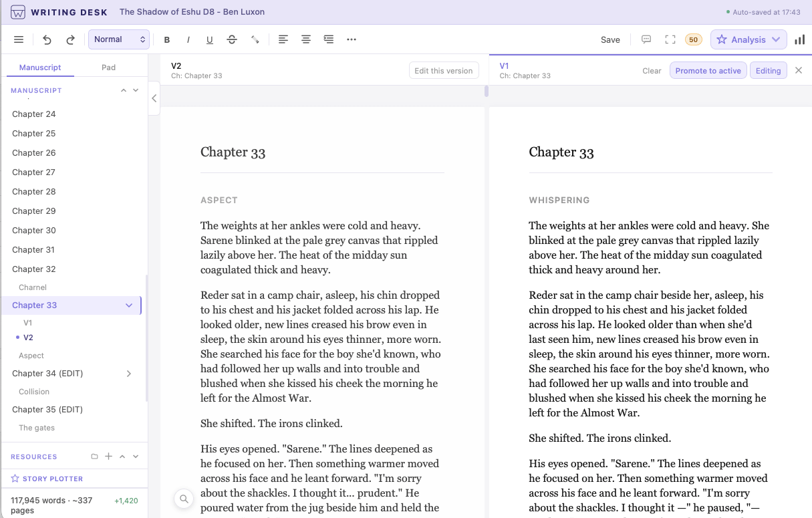Click the 50 badge in toolbar
The width and height of the screenshot is (812, 518).
click(x=694, y=39)
